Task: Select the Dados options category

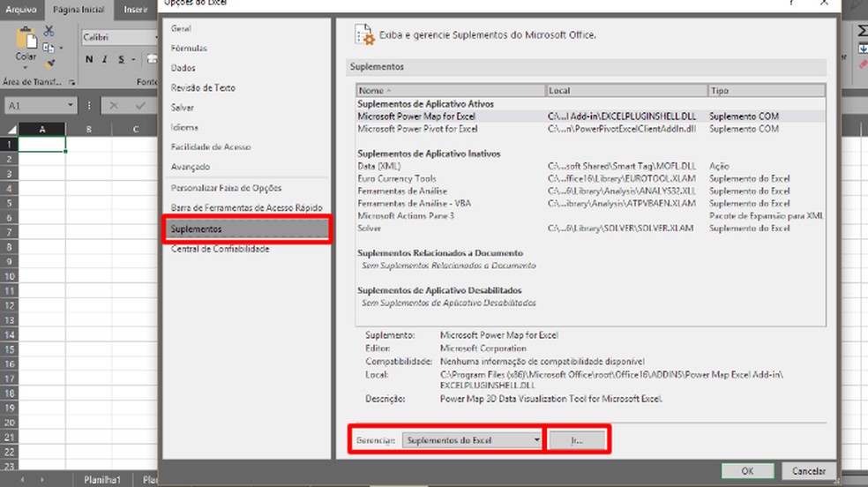Action: pos(246,68)
